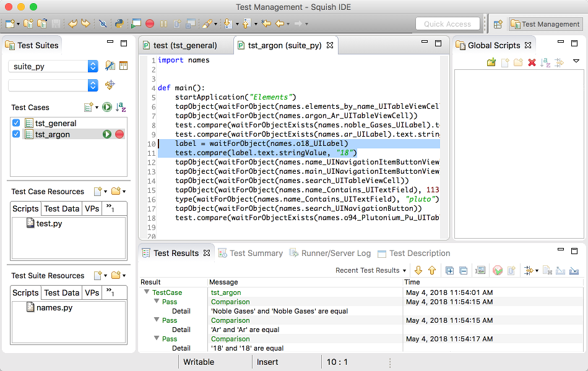Screen dimensions: 588x371
Task: Click red X delete icon in Global Scripts
Action: [531, 62]
